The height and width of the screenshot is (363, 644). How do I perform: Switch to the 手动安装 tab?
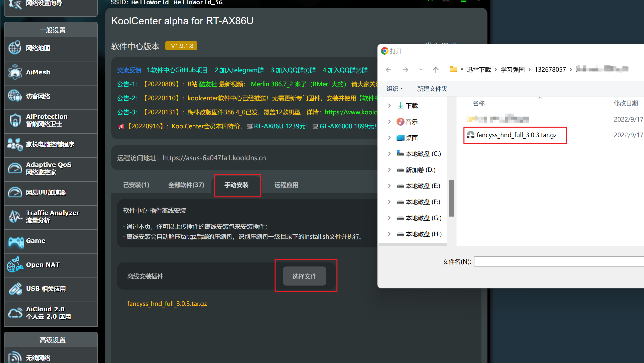(236, 185)
